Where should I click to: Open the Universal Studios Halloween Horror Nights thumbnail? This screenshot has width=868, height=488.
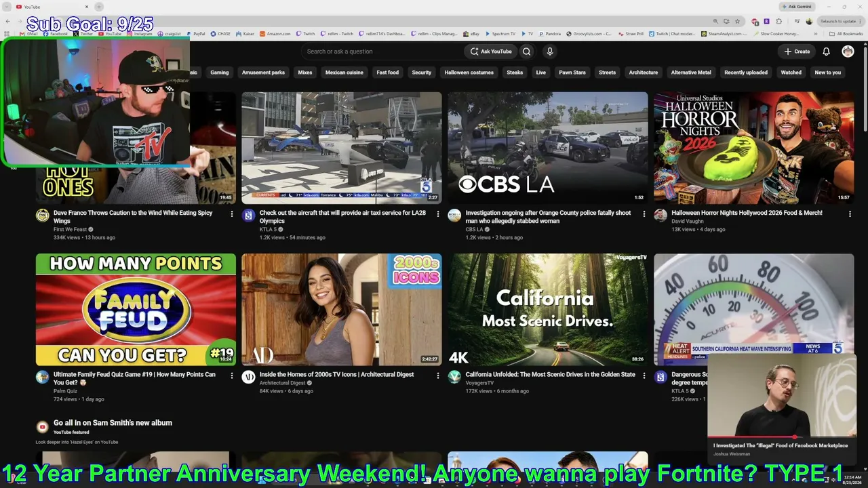pyautogui.click(x=753, y=148)
